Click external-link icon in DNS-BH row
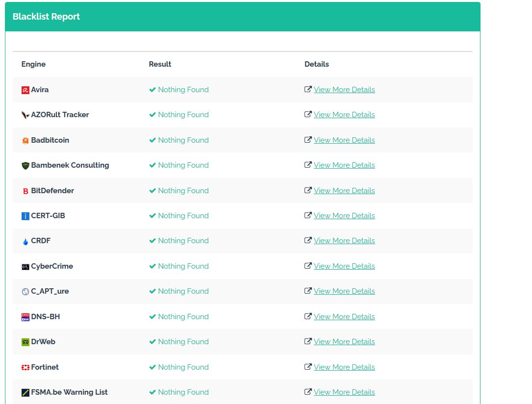The width and height of the screenshot is (532, 404). 308,317
